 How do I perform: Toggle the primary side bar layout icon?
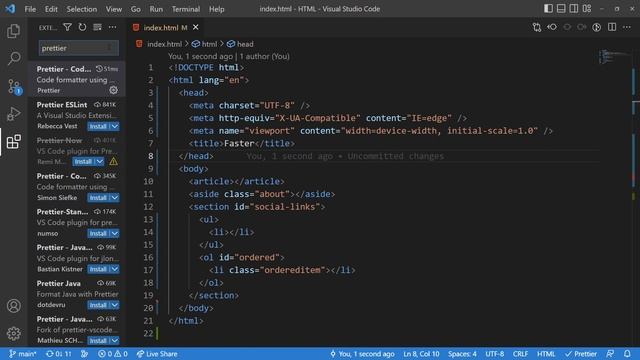pos(548,9)
